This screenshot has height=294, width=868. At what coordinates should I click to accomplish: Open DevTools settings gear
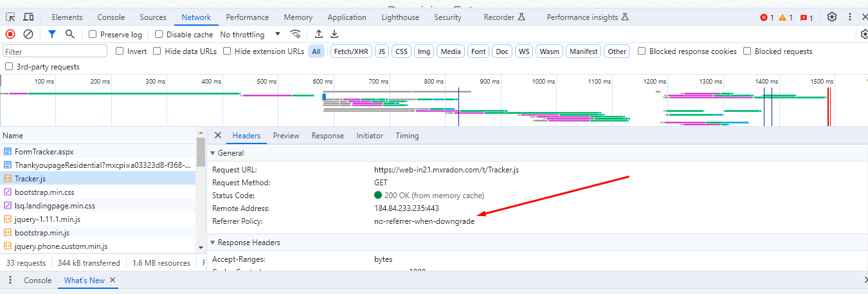coord(832,17)
